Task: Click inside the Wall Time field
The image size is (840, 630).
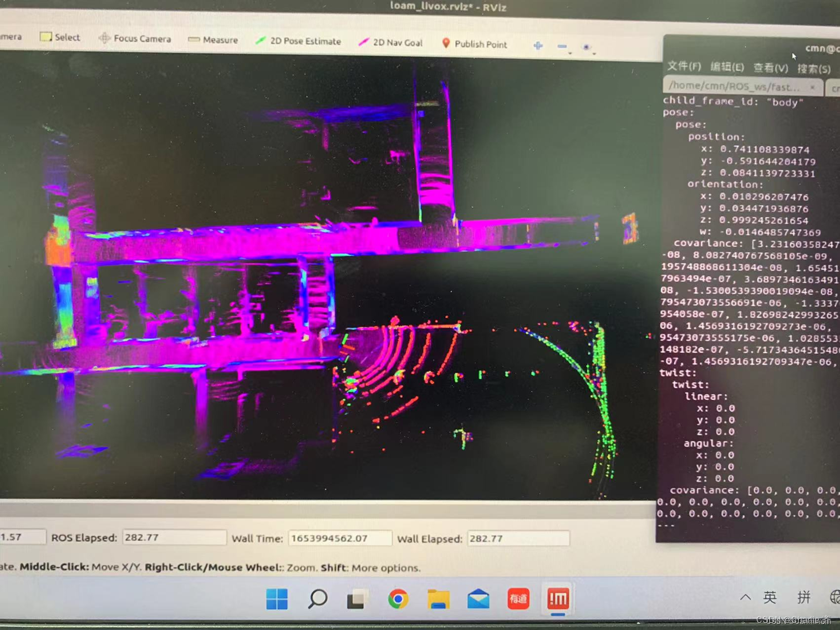Action: (339, 538)
